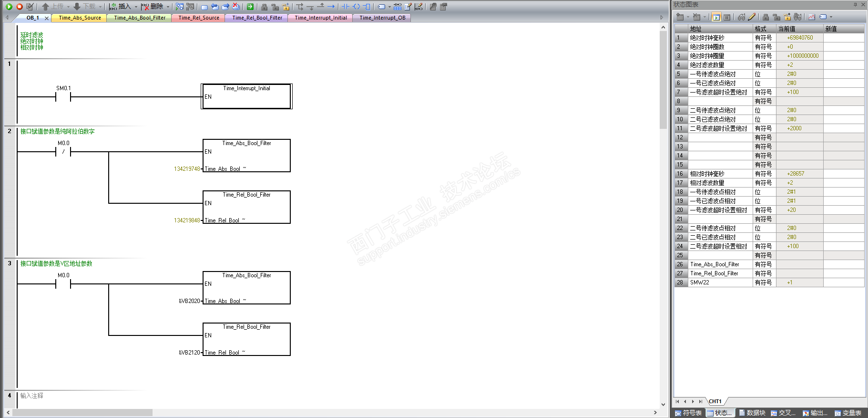Click the Insert (插入) button
The height and width of the screenshot is (418, 868).
click(x=120, y=7)
